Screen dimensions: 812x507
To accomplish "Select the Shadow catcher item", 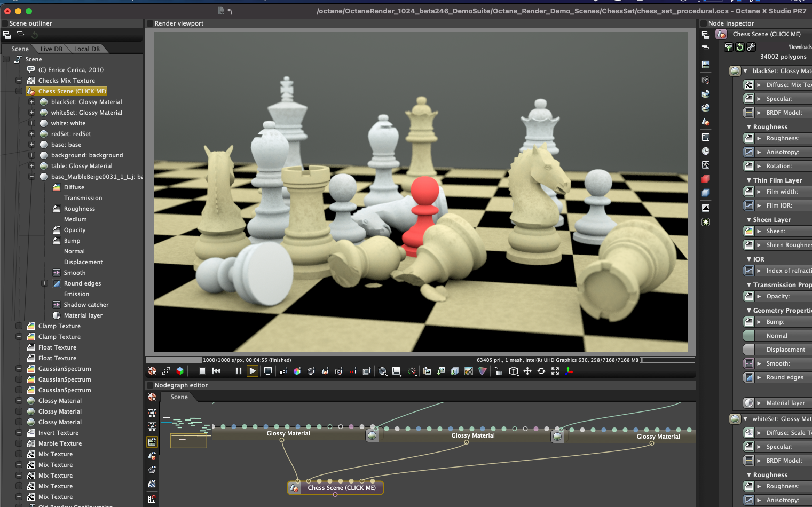I will (86, 305).
